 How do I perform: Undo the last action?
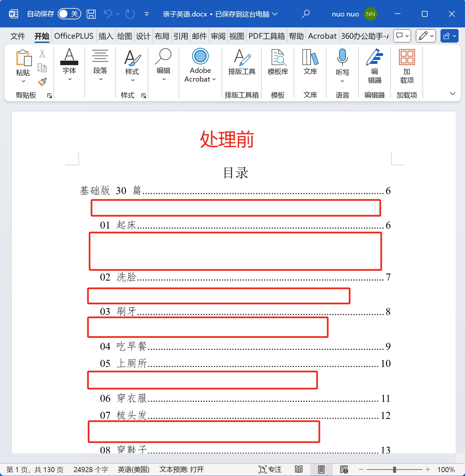108,14
